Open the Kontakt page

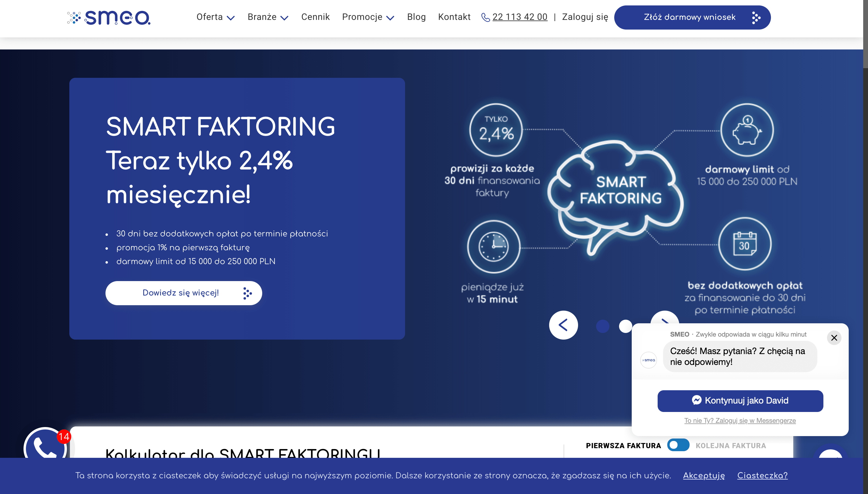[454, 17]
